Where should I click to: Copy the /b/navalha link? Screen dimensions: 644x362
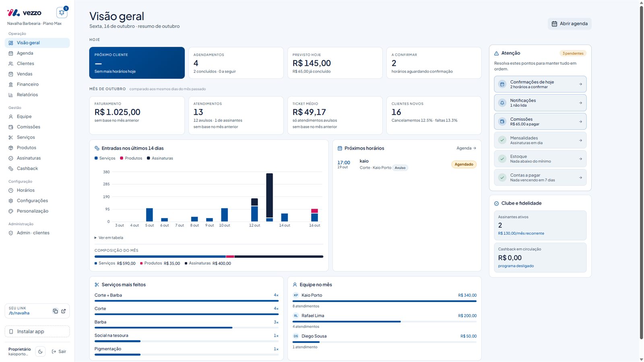pos(55,311)
